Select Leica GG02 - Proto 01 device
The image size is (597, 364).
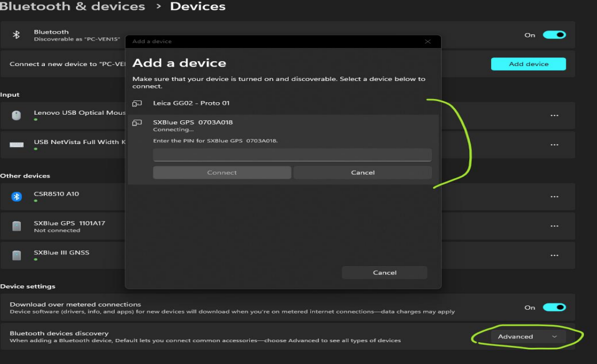pyautogui.click(x=284, y=103)
